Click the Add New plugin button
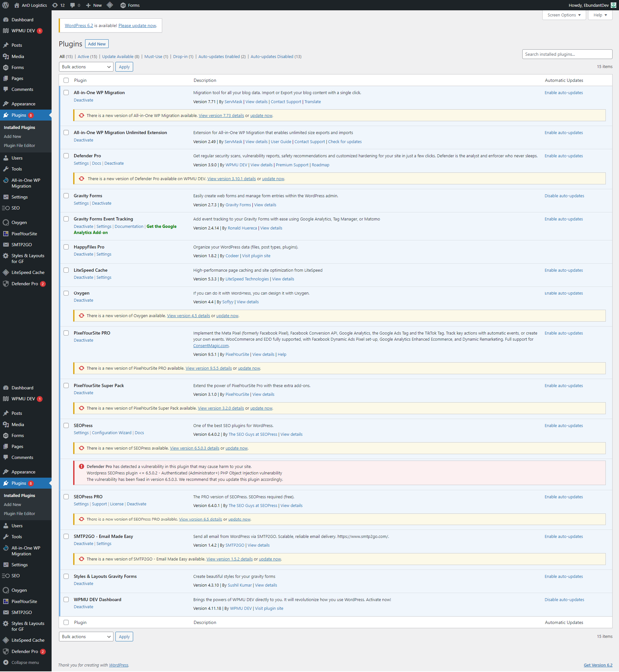The image size is (619, 672). click(x=97, y=44)
